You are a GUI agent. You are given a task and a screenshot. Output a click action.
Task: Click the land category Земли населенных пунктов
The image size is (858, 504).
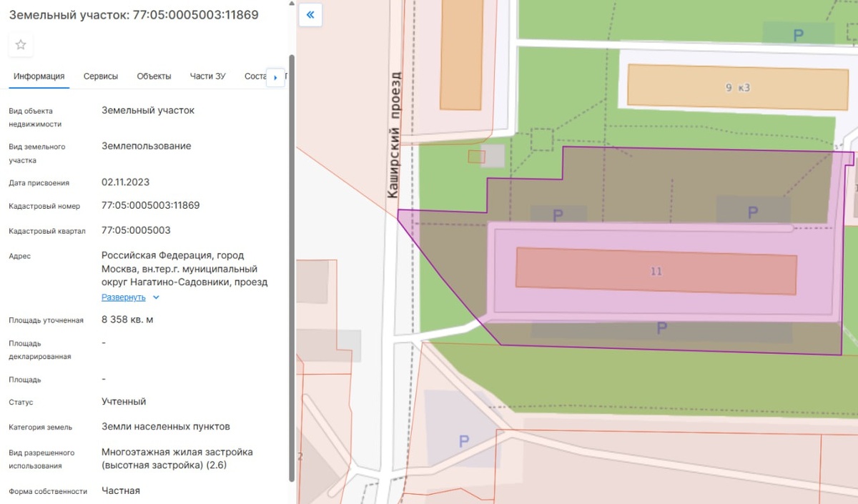point(166,427)
